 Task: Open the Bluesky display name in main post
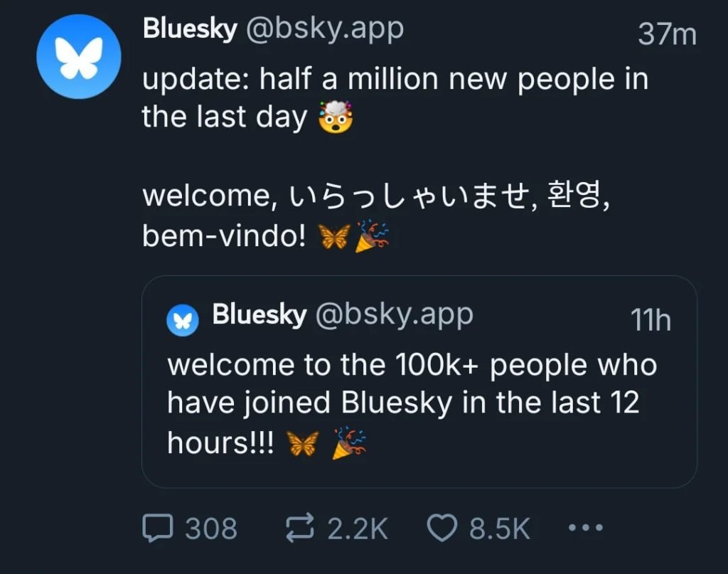point(189,30)
